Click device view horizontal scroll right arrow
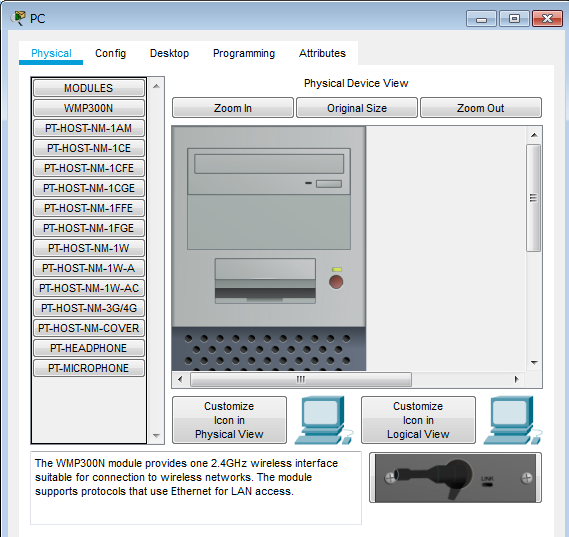This screenshot has height=537, width=569. click(x=516, y=379)
